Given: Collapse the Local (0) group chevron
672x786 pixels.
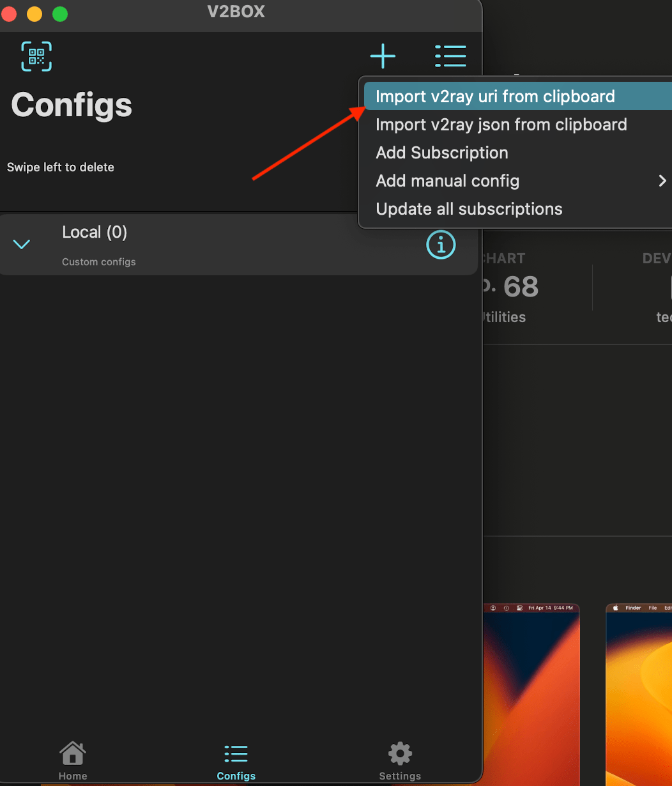Looking at the screenshot, I should (22, 244).
